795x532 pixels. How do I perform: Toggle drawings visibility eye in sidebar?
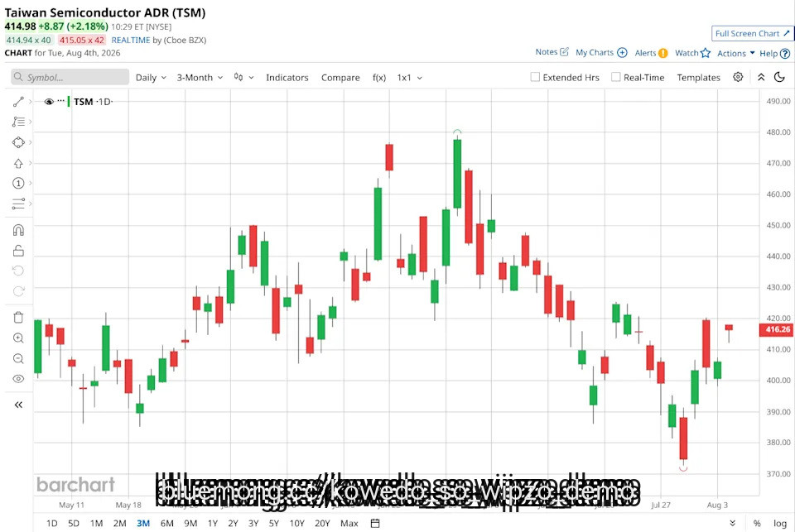pos(18,379)
